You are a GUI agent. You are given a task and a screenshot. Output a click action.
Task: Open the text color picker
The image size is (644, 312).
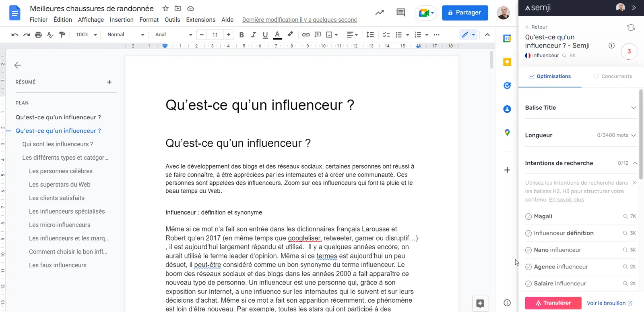[x=277, y=35]
